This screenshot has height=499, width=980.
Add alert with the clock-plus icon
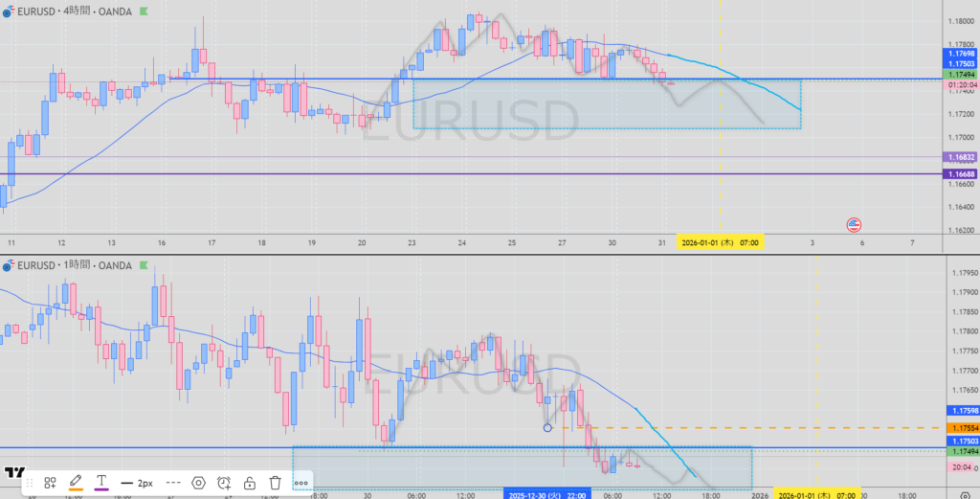[x=224, y=483]
